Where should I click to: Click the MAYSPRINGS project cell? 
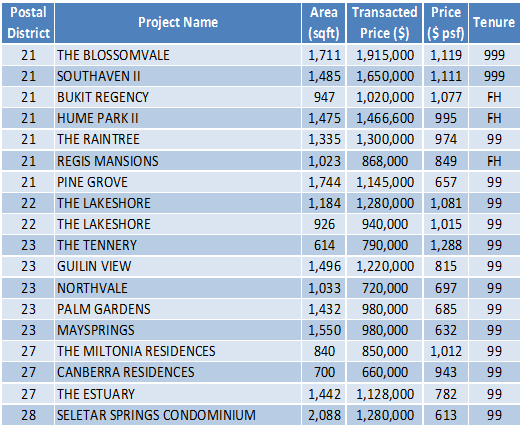click(x=178, y=330)
